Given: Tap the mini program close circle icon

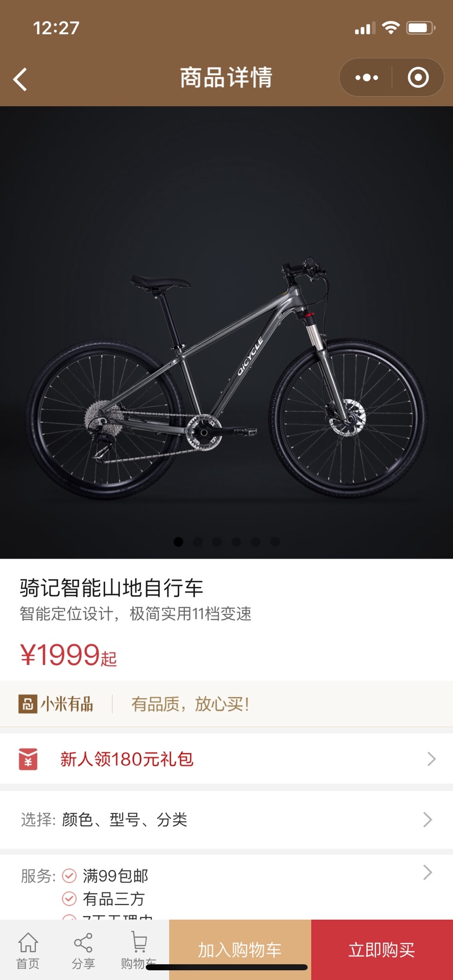Looking at the screenshot, I should point(418,78).
